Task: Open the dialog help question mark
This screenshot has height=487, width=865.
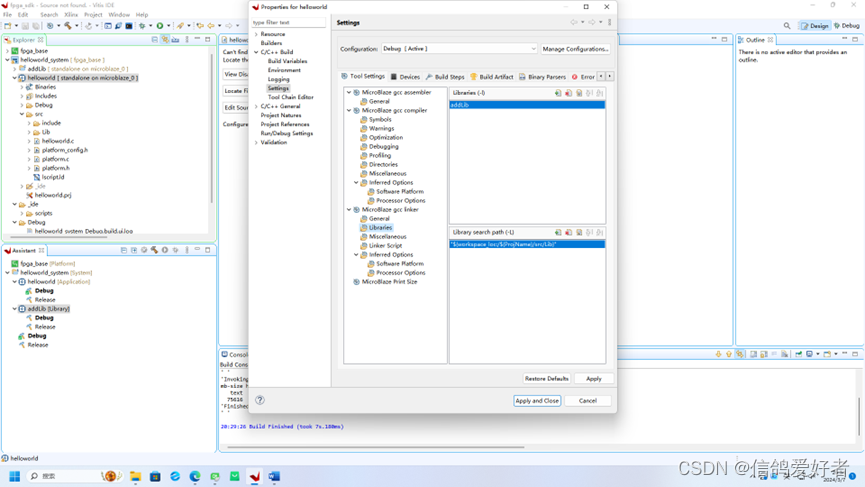Action: pos(260,400)
